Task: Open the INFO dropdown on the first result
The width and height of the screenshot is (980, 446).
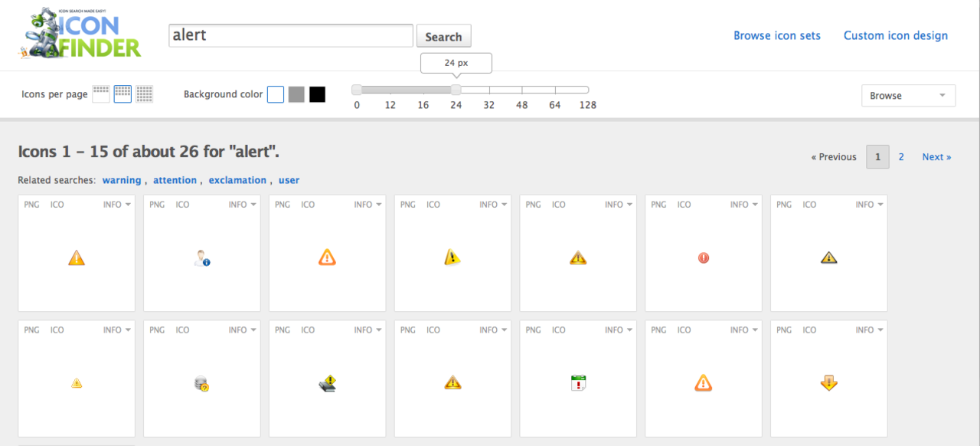Action: 116,204
